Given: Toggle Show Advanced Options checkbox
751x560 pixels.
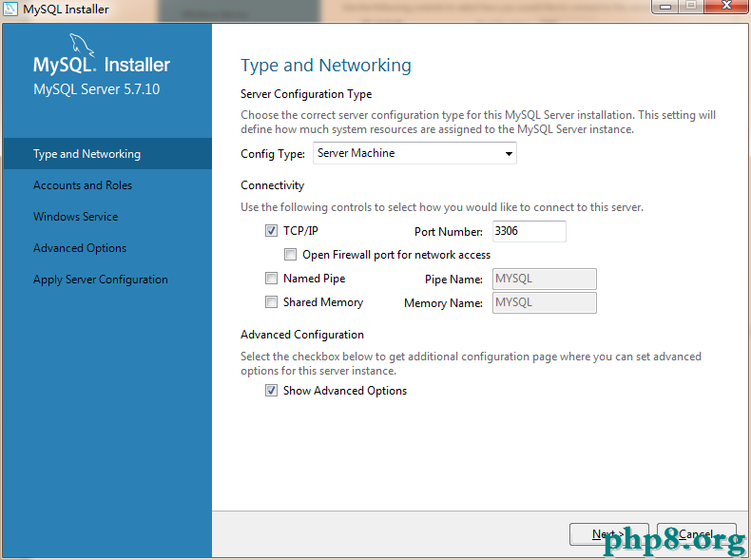Looking at the screenshot, I should tap(271, 391).
